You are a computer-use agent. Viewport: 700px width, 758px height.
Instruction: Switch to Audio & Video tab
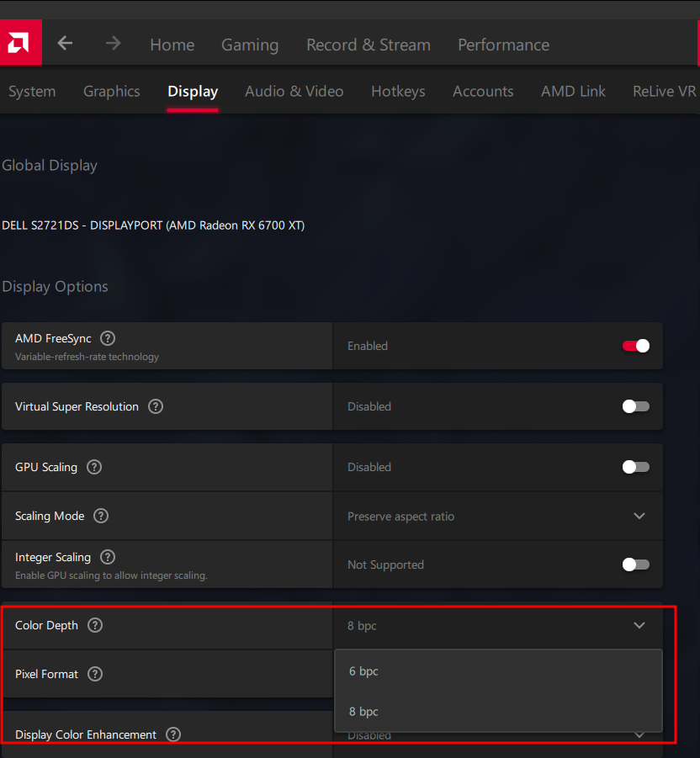pos(294,92)
